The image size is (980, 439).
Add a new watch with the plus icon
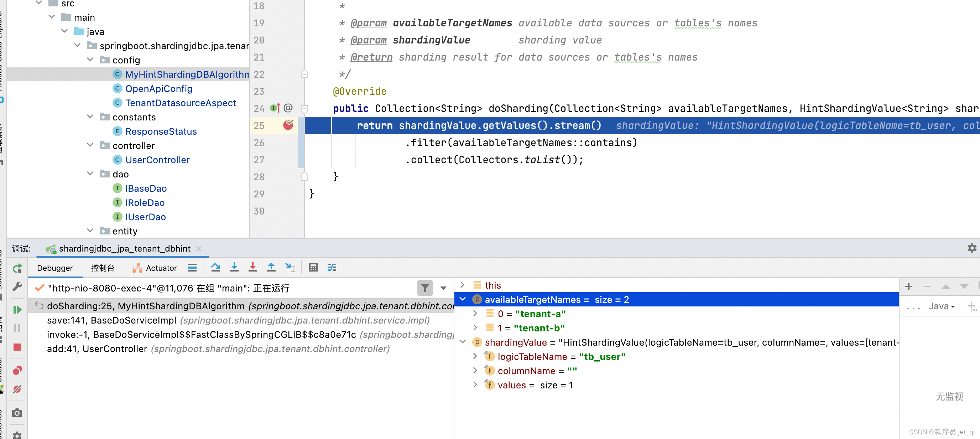tap(908, 286)
